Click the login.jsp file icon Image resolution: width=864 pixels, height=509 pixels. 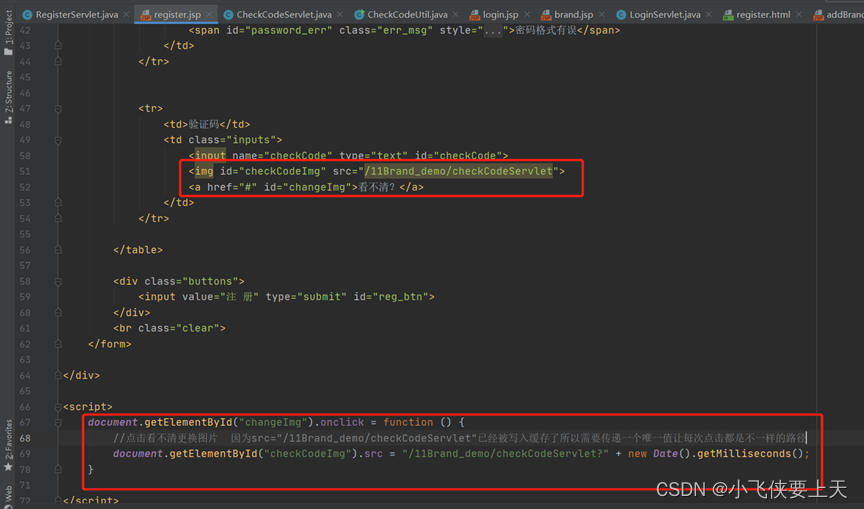coord(474,15)
